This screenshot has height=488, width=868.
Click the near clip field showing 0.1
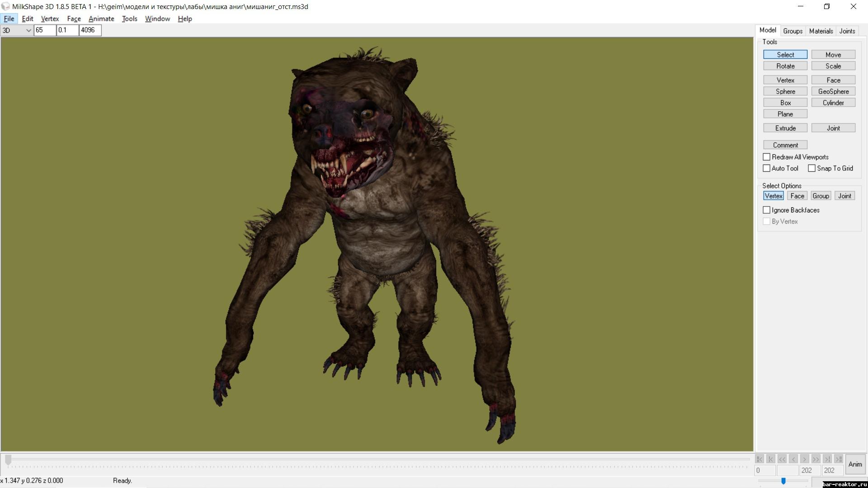(67, 30)
